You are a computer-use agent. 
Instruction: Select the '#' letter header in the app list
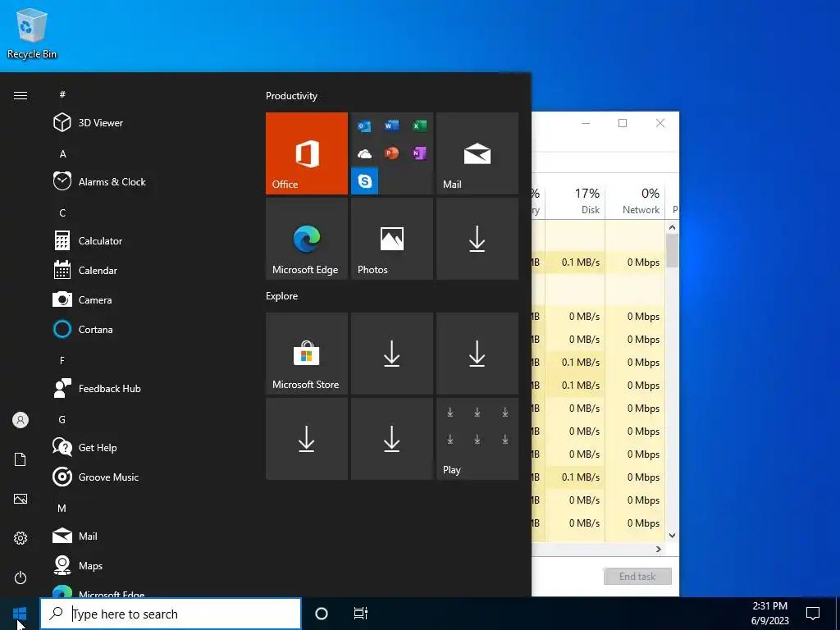click(62, 94)
